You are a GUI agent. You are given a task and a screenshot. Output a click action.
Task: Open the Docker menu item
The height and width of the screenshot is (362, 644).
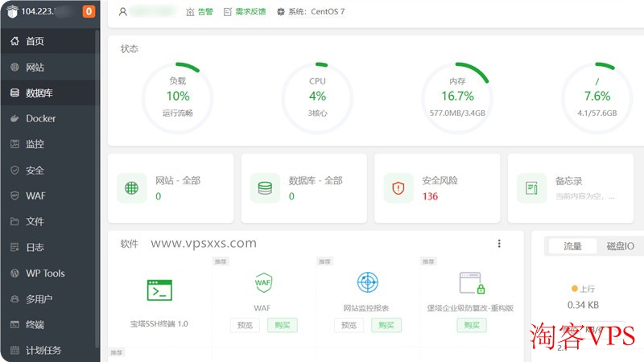click(48, 118)
